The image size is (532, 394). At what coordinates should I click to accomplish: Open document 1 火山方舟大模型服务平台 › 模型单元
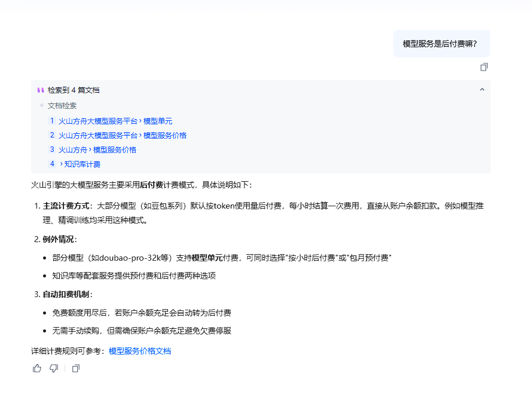(115, 121)
